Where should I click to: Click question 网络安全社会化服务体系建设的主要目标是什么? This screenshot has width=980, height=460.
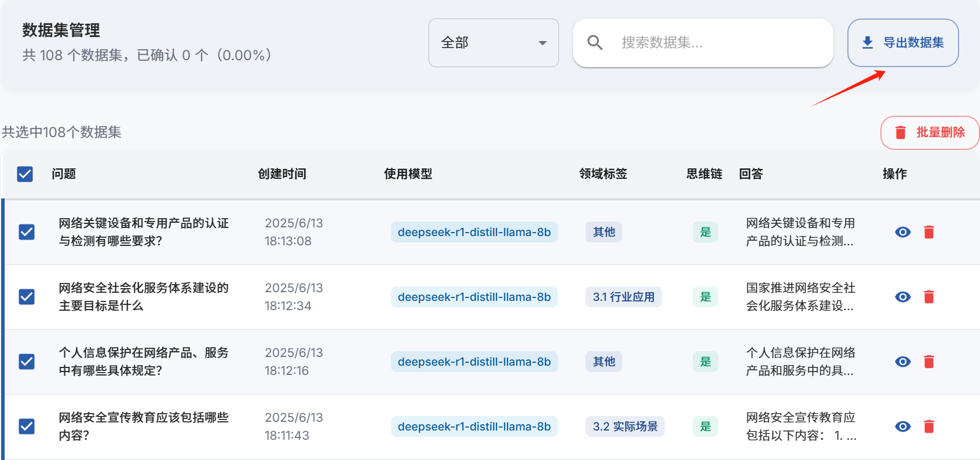pyautogui.click(x=144, y=297)
